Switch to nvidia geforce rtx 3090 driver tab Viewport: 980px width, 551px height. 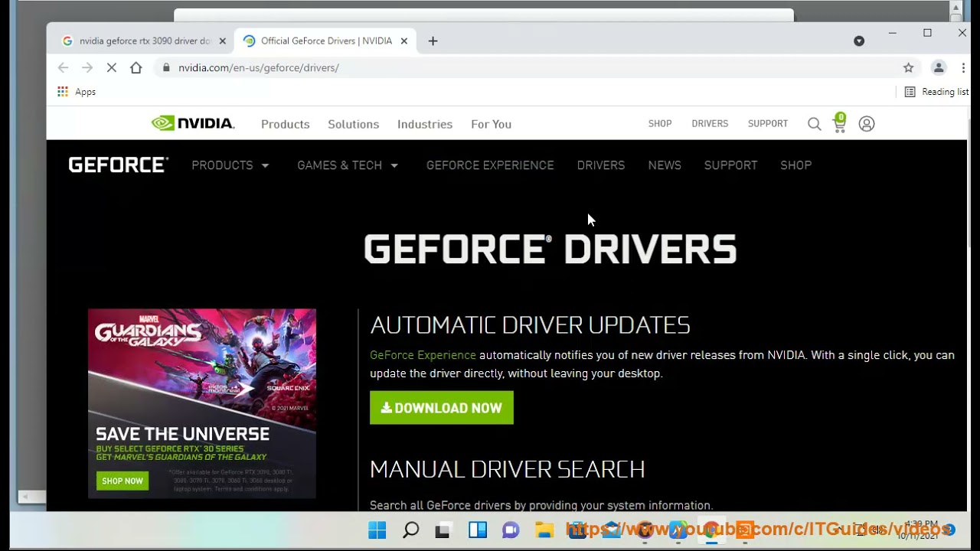[x=142, y=41]
